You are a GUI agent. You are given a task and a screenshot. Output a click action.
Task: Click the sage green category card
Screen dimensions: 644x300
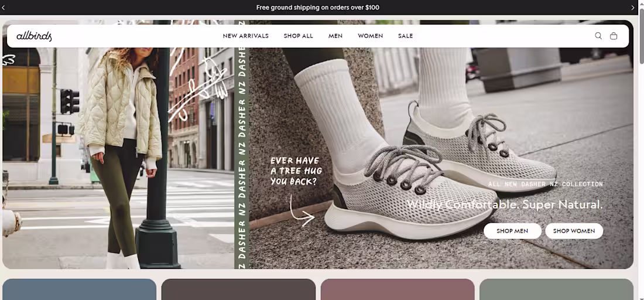tap(556, 289)
